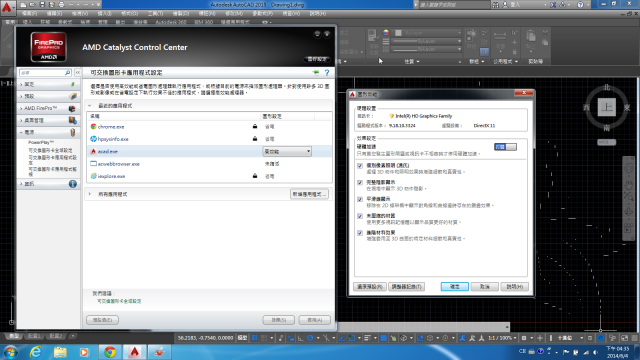Expand the information sidebar category
640x360 pixels.
[x=48, y=184]
